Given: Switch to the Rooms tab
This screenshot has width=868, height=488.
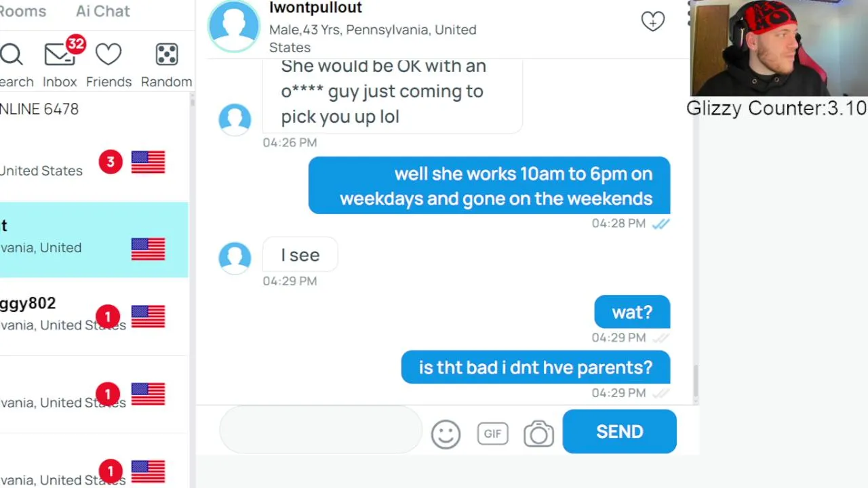Looking at the screenshot, I should pyautogui.click(x=23, y=11).
